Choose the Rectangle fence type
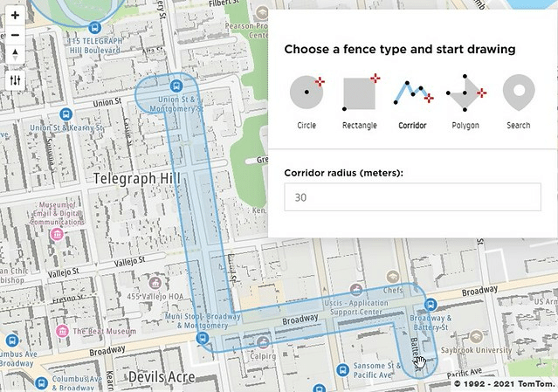 tap(360, 93)
